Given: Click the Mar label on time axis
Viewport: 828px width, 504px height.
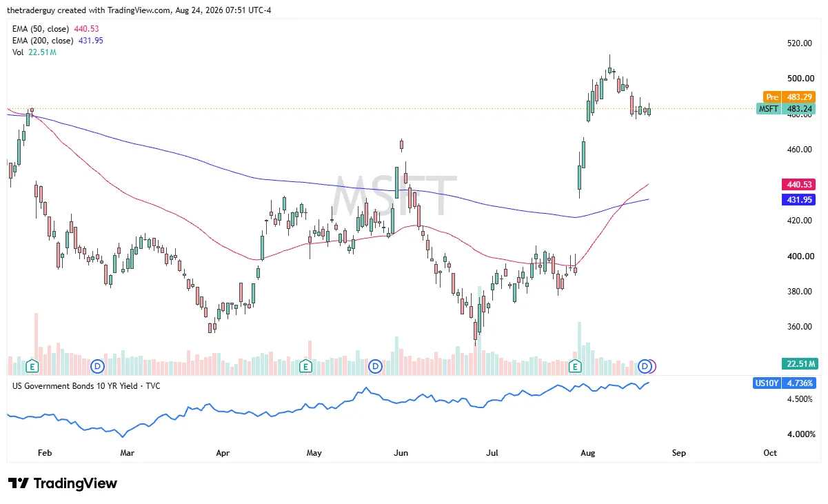Looking at the screenshot, I should 127,453.
